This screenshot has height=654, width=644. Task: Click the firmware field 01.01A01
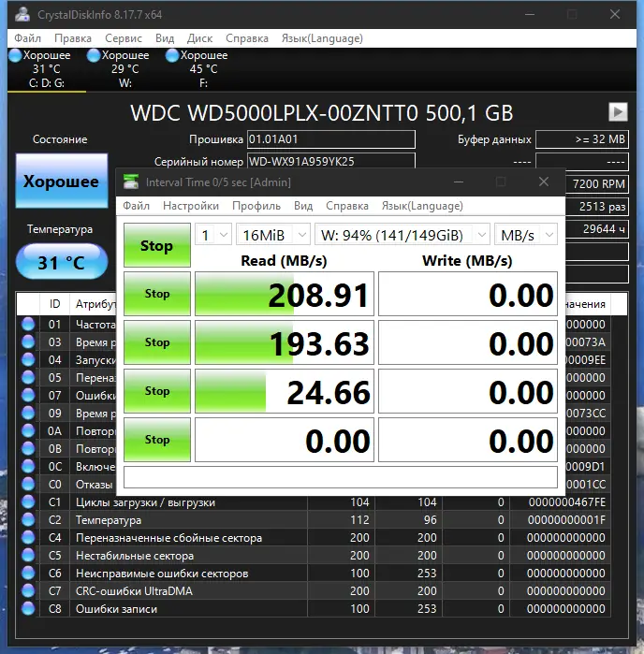(331, 139)
